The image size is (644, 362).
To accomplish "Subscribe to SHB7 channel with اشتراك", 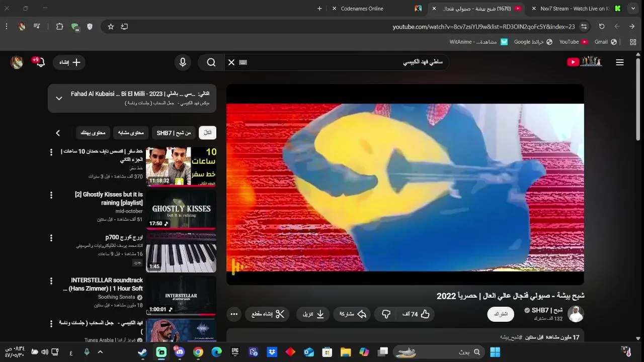I will click(501, 314).
